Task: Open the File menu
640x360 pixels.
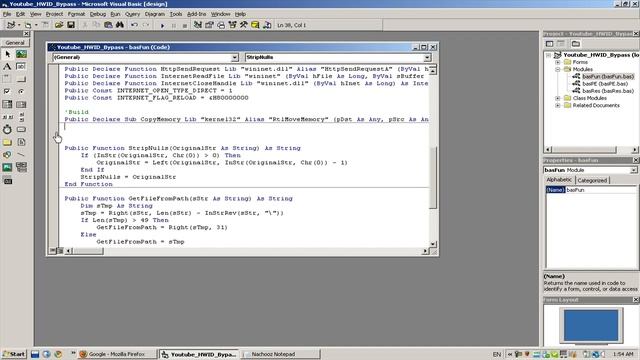Action: (x=7, y=14)
